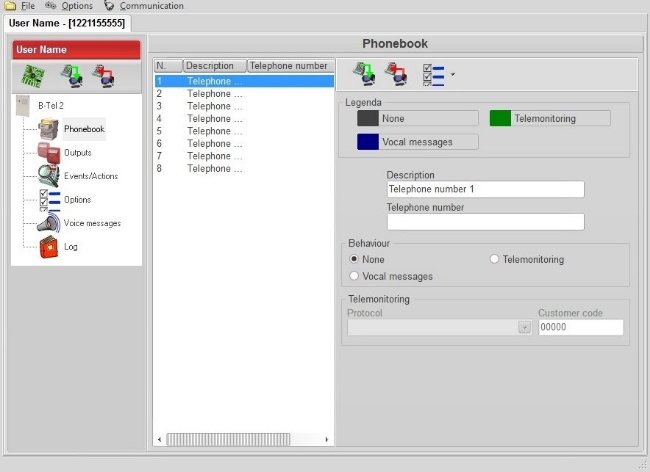Click the left scroll arrow under phonebook list
The height and width of the screenshot is (472, 650).
(x=160, y=439)
